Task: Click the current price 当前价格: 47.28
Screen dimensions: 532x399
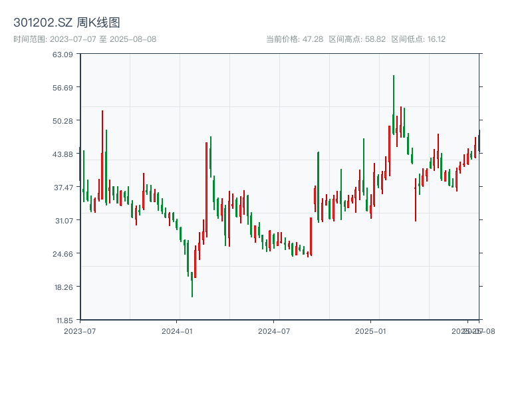Action: [295, 39]
